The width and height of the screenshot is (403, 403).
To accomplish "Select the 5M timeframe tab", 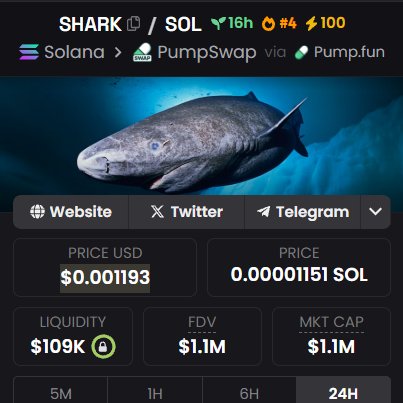I will [61, 392].
